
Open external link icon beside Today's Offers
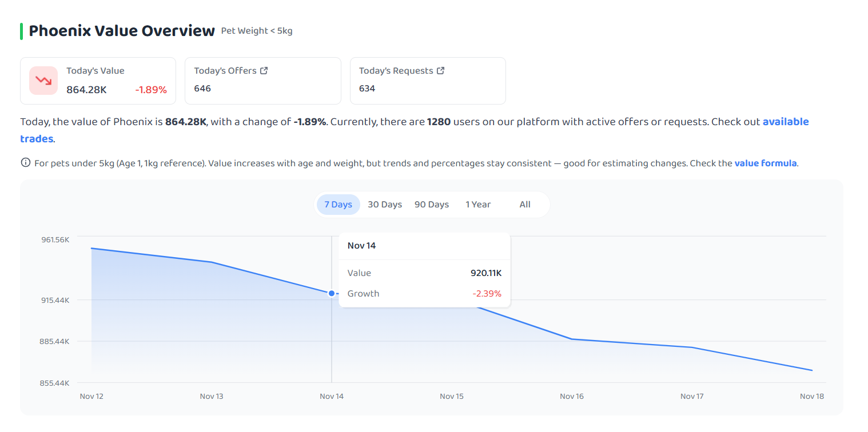(x=264, y=71)
